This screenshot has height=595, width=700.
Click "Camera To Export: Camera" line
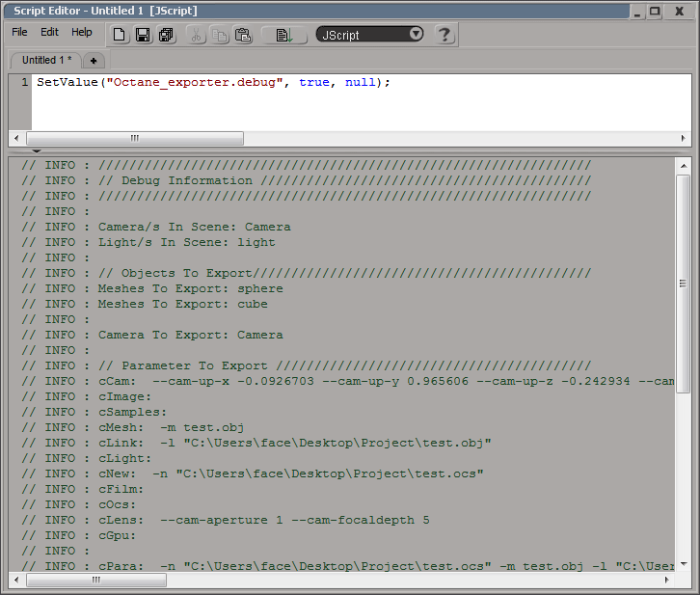coord(152,335)
